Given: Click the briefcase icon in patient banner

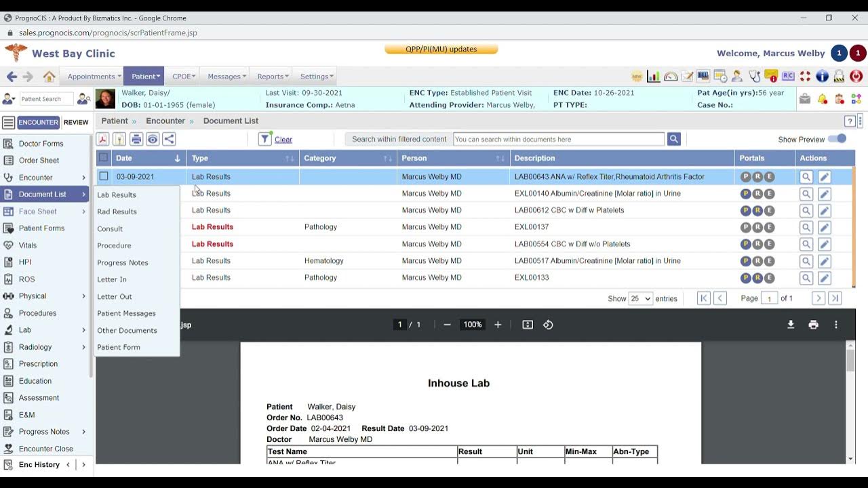Looking at the screenshot, I should [x=805, y=99].
